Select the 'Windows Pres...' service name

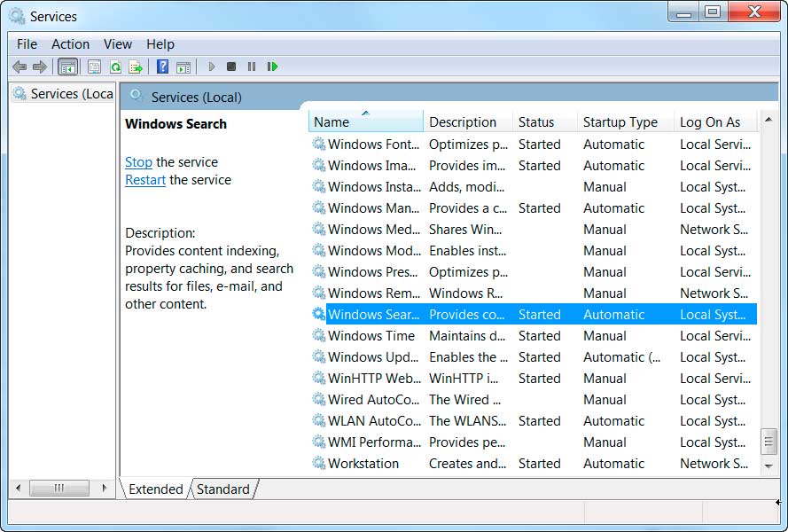click(x=373, y=271)
